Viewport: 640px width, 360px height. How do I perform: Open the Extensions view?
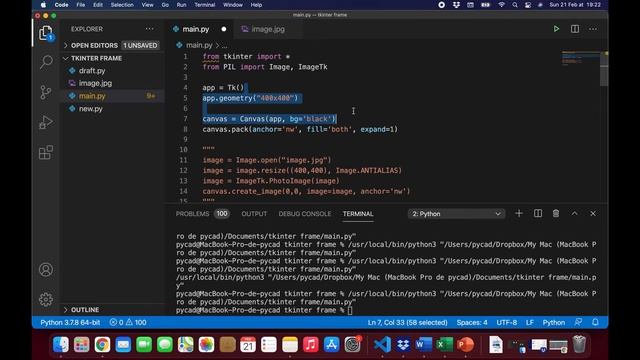tap(46, 153)
